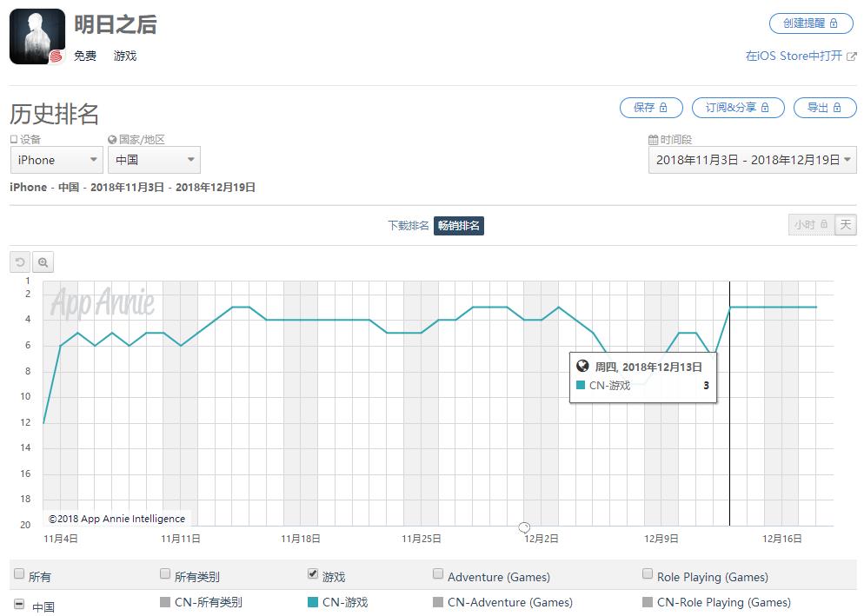Click the lock icon on 创建提醒
Viewport: 864px width, 616px height.
(x=834, y=23)
